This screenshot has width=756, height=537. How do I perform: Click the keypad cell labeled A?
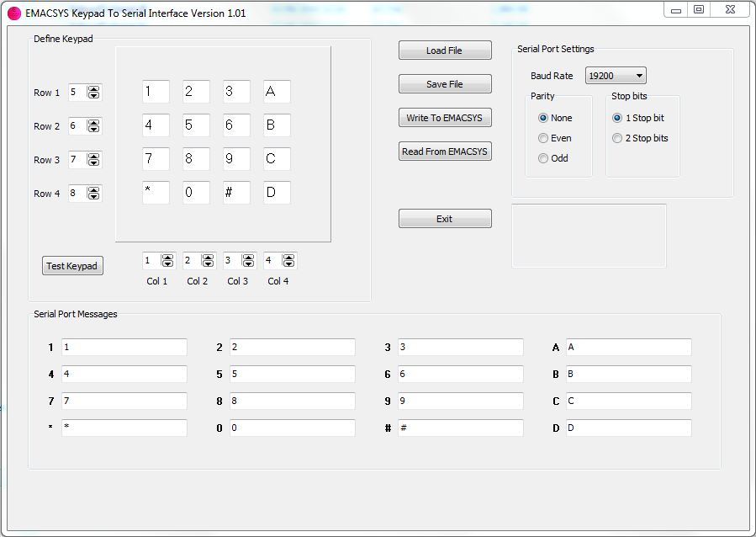[277, 92]
